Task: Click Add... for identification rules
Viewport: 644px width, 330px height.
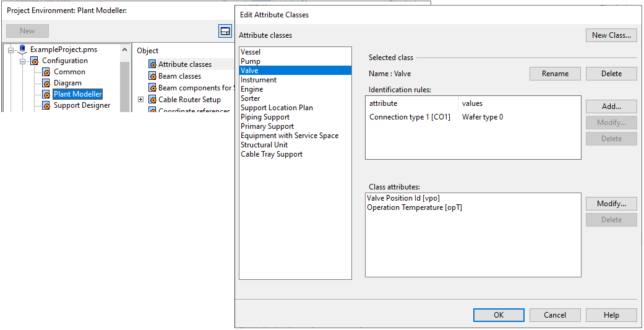Action: 611,106
